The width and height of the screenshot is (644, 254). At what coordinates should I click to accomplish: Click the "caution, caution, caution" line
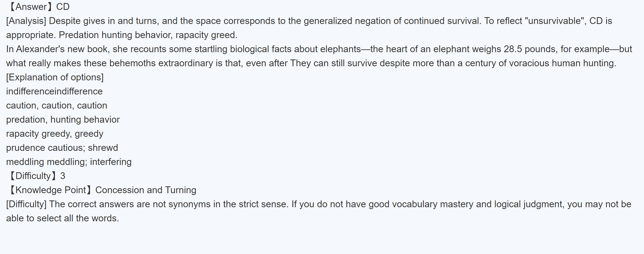pos(57,106)
